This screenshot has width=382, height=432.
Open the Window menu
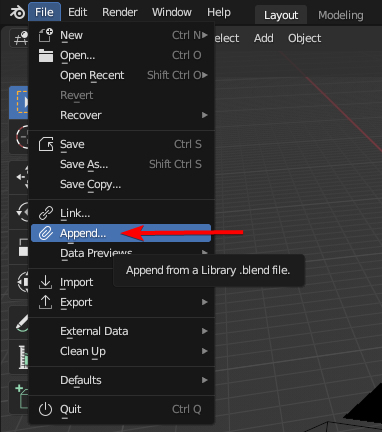(172, 12)
